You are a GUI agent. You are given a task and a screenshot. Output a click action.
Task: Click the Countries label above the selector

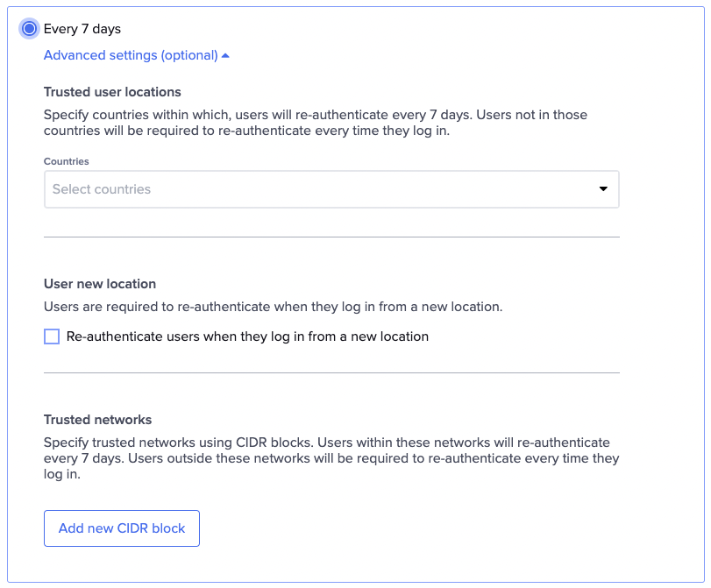[65, 161]
